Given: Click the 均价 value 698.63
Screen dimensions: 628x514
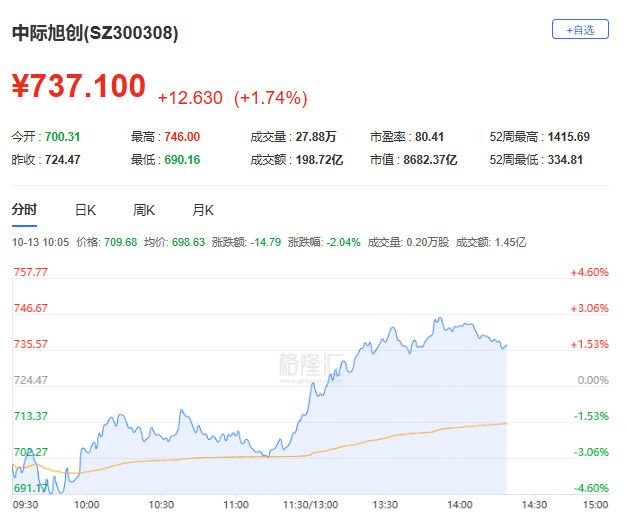Looking at the screenshot, I should [188, 242].
